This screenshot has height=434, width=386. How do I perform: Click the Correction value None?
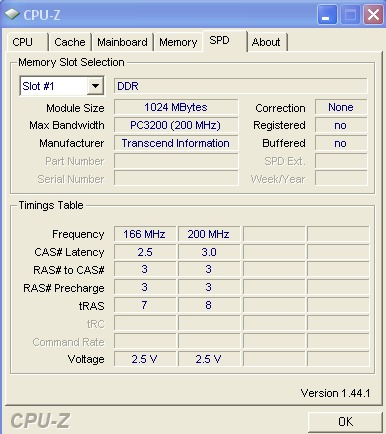341,107
